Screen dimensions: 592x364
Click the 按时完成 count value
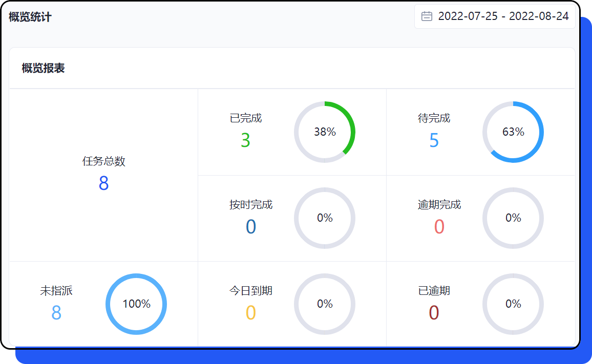[250, 227]
